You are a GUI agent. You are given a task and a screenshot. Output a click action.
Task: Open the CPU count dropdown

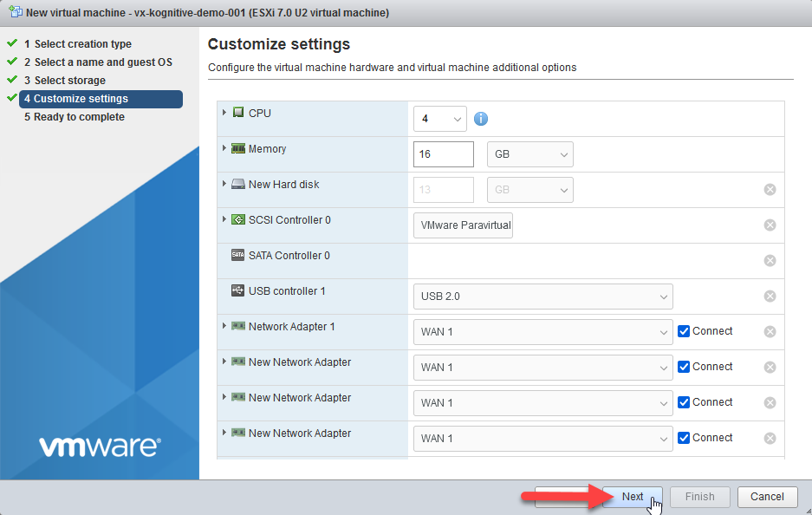click(440, 119)
